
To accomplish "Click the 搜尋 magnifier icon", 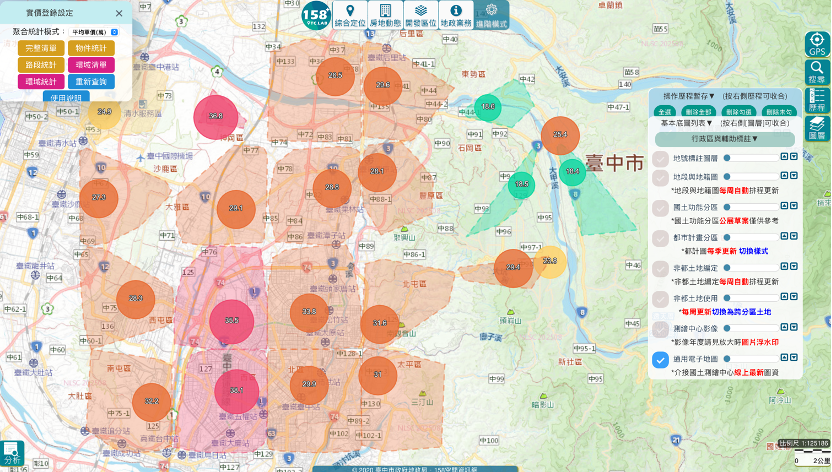I will pyautogui.click(x=817, y=72).
